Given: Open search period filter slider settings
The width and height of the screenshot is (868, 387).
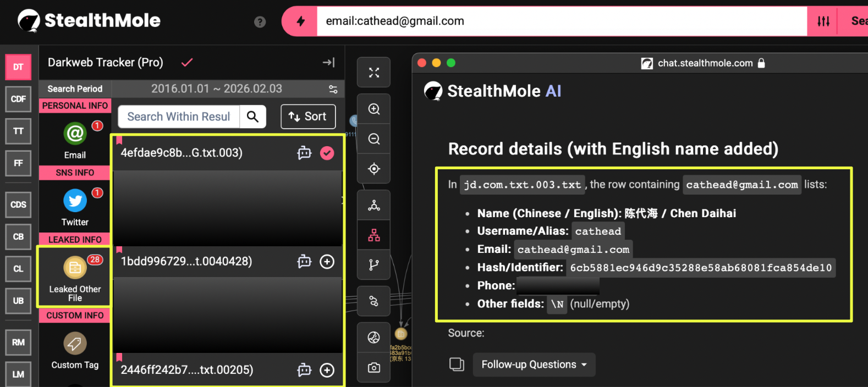Looking at the screenshot, I should coord(333,89).
